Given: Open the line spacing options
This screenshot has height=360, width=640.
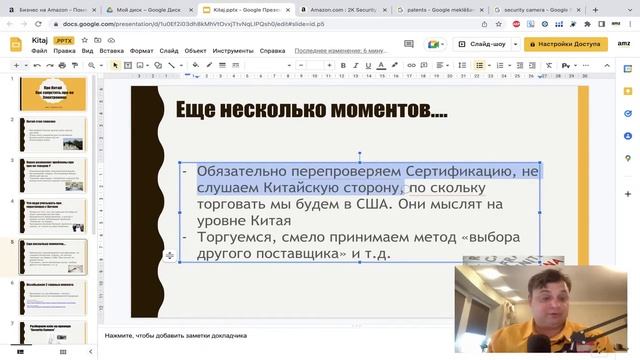Looking at the screenshot, I should pos(462,65).
